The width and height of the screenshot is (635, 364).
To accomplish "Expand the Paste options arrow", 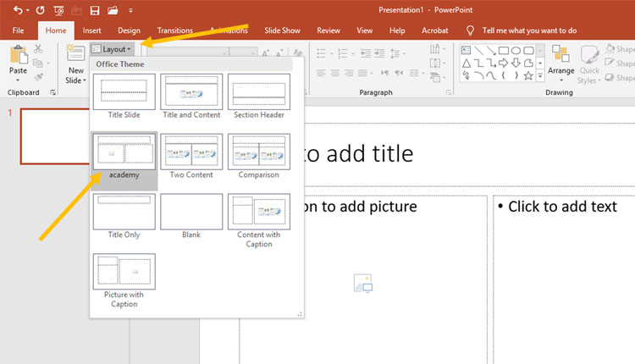I will coord(17,79).
